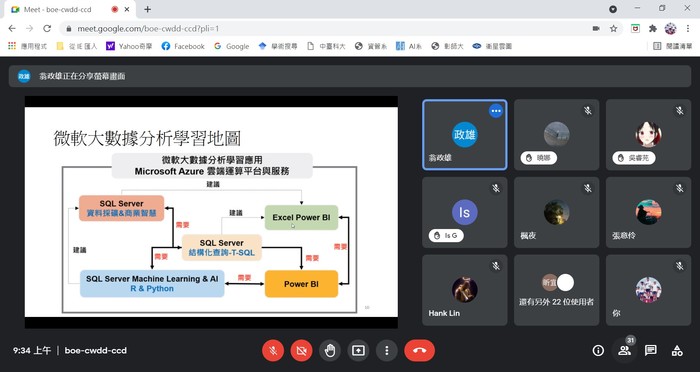Unmute the microphone button
Viewport: 700px width, 372px height.
pyautogui.click(x=273, y=351)
